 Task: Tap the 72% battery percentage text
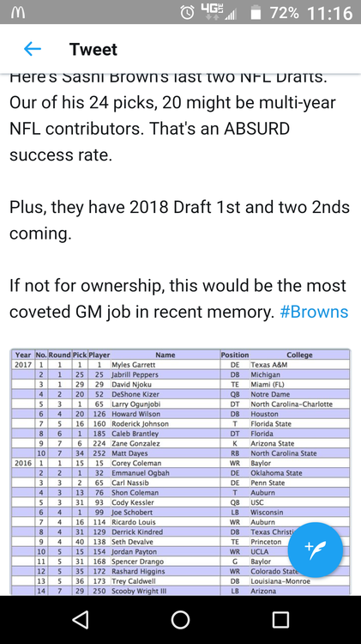pyautogui.click(x=285, y=13)
